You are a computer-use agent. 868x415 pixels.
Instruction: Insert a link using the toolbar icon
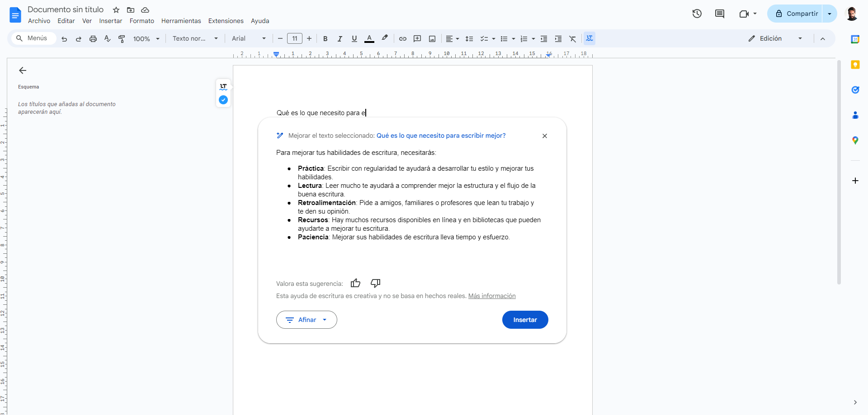[403, 39]
